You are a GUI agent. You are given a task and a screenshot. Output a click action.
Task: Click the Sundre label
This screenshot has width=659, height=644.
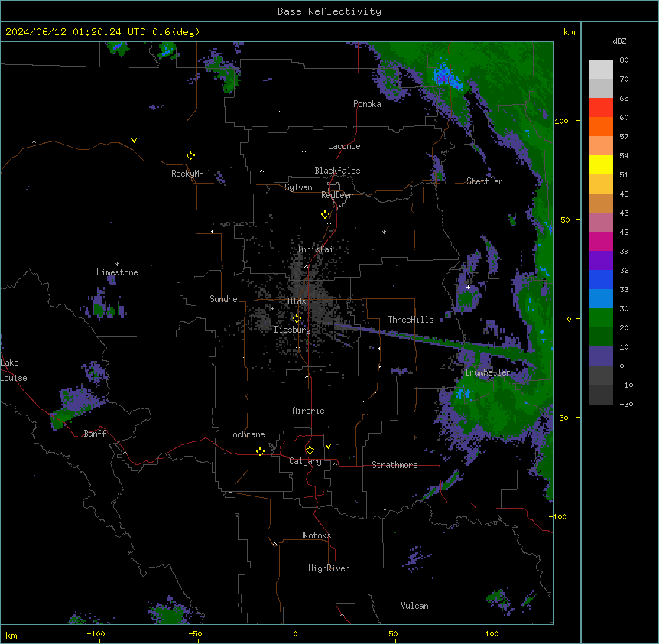[x=223, y=299]
